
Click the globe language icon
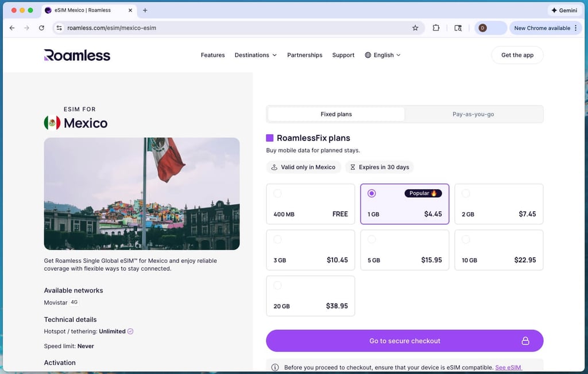368,55
